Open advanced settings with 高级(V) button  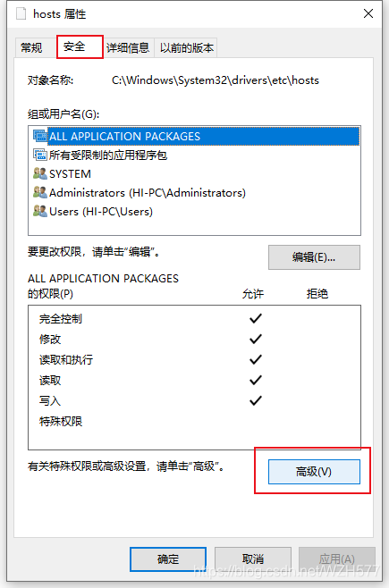click(x=314, y=471)
